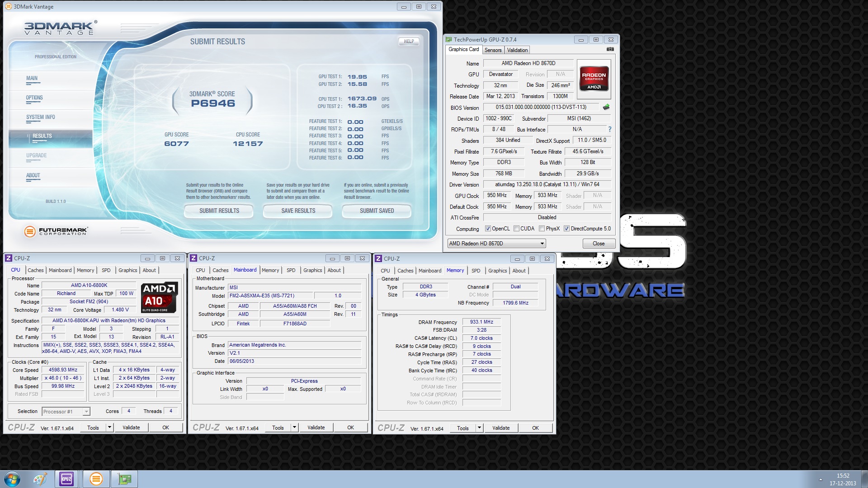Open the CPU-Z taskbar icon
Screen dimensions: 868x488
(x=66, y=479)
